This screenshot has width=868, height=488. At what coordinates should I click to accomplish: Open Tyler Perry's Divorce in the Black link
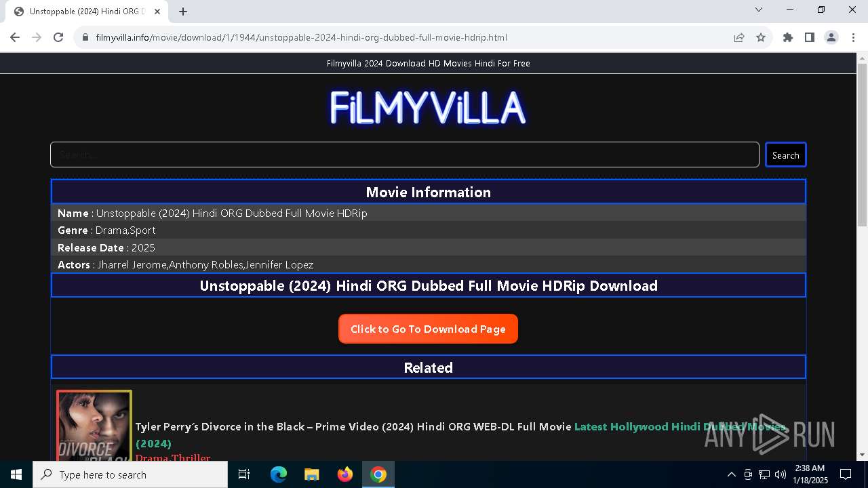coord(353,426)
